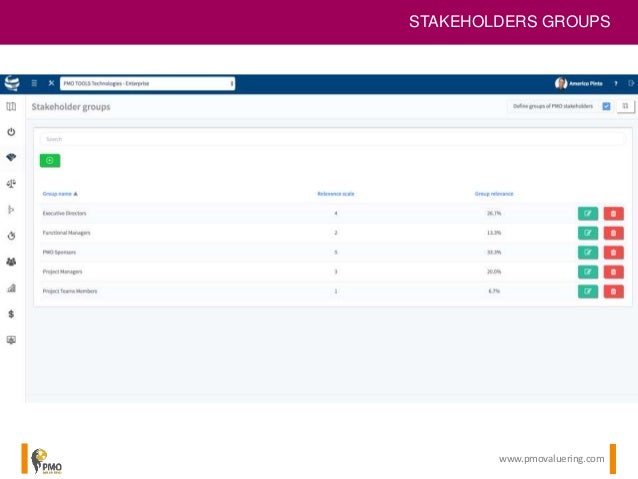
Task: Open the dollar sign sidebar item
Action: pos(11,313)
